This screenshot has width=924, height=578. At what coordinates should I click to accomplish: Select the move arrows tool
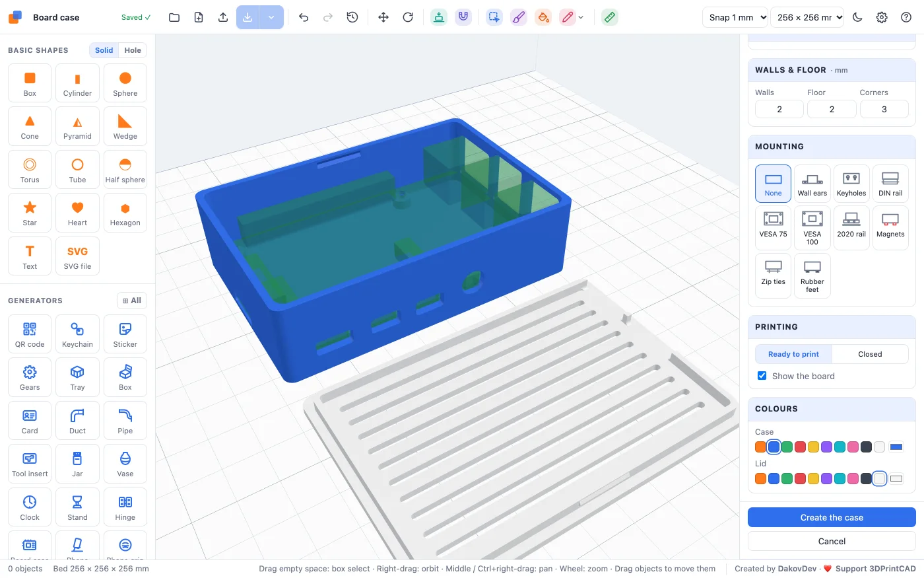(383, 17)
